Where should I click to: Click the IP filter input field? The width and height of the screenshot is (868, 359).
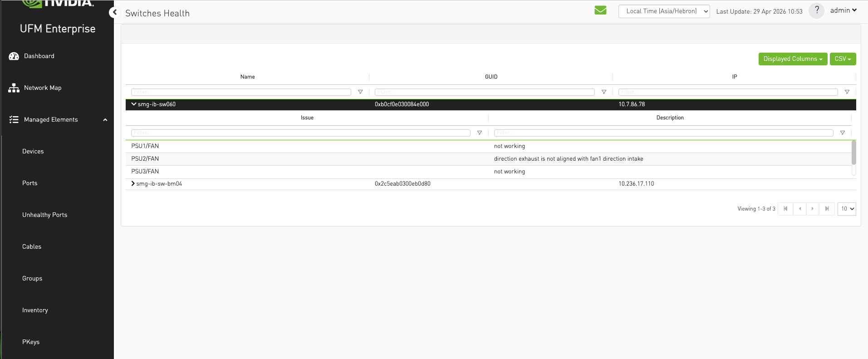pos(728,92)
